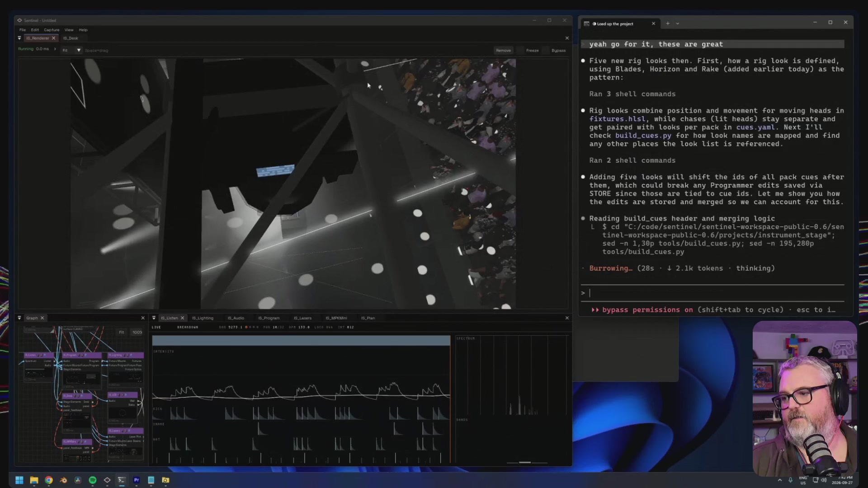Open Spotify from the taskbar

pos(93,480)
